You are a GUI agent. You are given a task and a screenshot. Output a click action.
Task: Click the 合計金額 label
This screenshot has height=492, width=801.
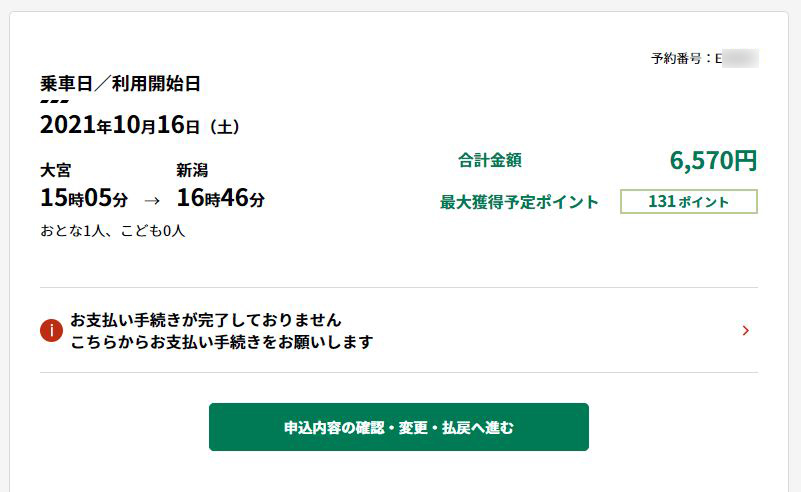click(x=489, y=160)
